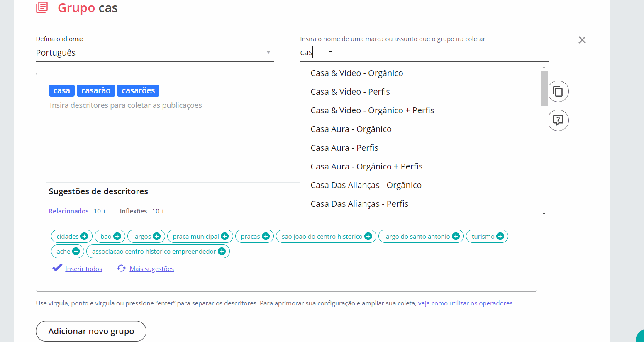Open the Português language dropdown
This screenshot has width=644, height=342.
[155, 53]
